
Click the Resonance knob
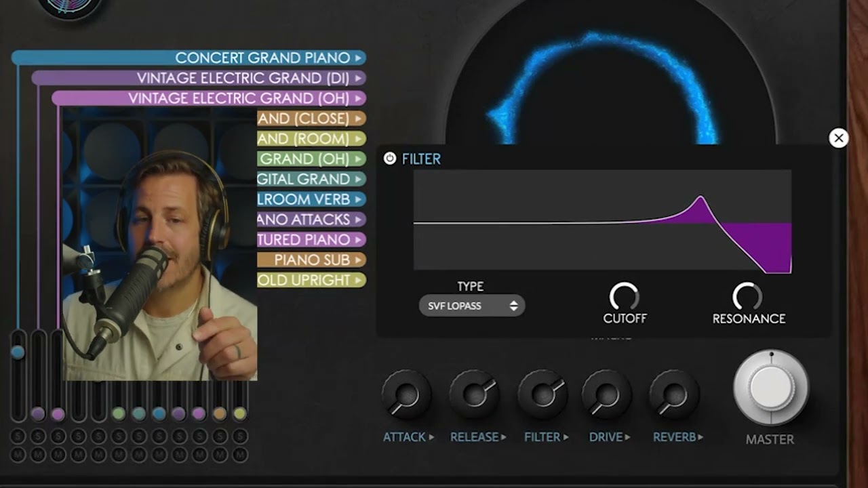coord(747,297)
